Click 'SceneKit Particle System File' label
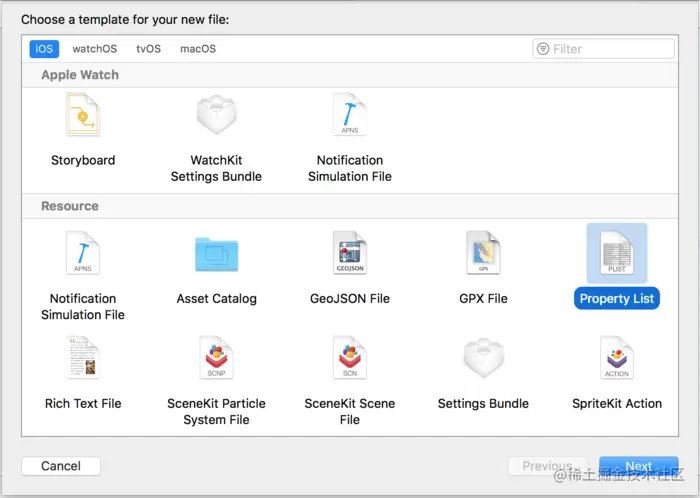 pos(217,411)
